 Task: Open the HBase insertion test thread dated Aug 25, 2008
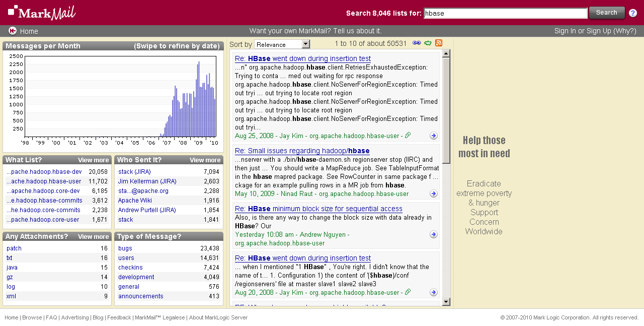click(303, 58)
